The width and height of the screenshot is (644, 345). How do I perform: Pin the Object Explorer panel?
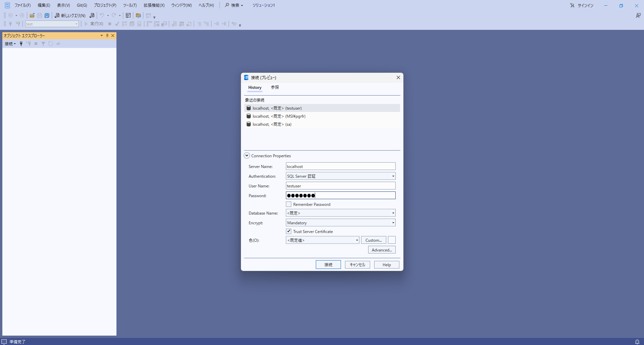(x=107, y=36)
